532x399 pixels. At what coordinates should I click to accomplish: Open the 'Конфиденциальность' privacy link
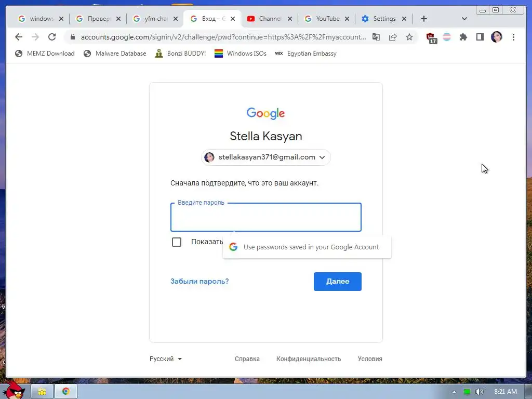click(x=309, y=358)
